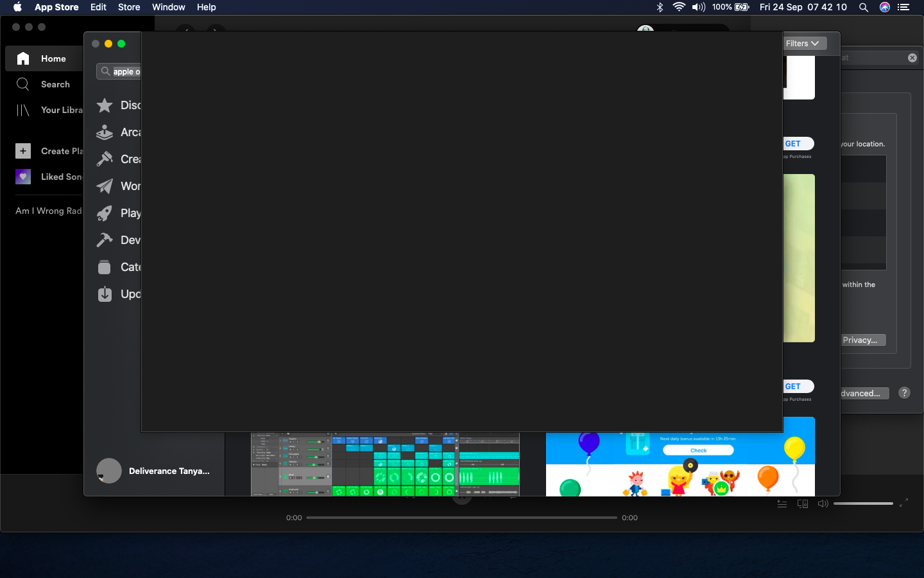Expand the Filters dropdown
This screenshot has width=924, height=578.
click(x=803, y=44)
